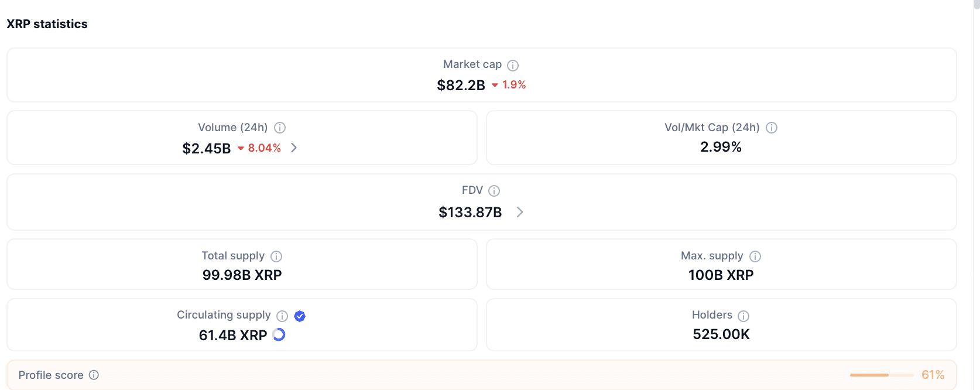Open the Circulating supply info icon
Screen dimensions: 980x390
[x=283, y=316]
